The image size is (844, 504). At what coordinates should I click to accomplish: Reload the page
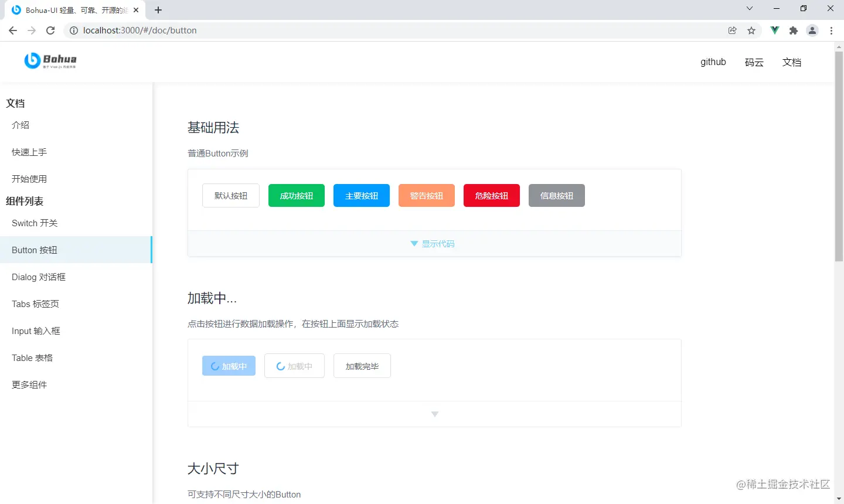click(x=50, y=30)
